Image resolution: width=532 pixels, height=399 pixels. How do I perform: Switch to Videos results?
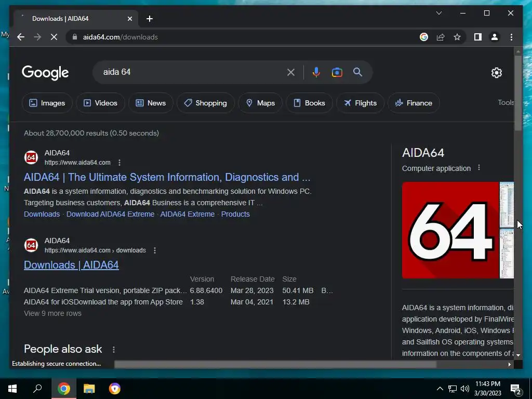click(x=100, y=103)
